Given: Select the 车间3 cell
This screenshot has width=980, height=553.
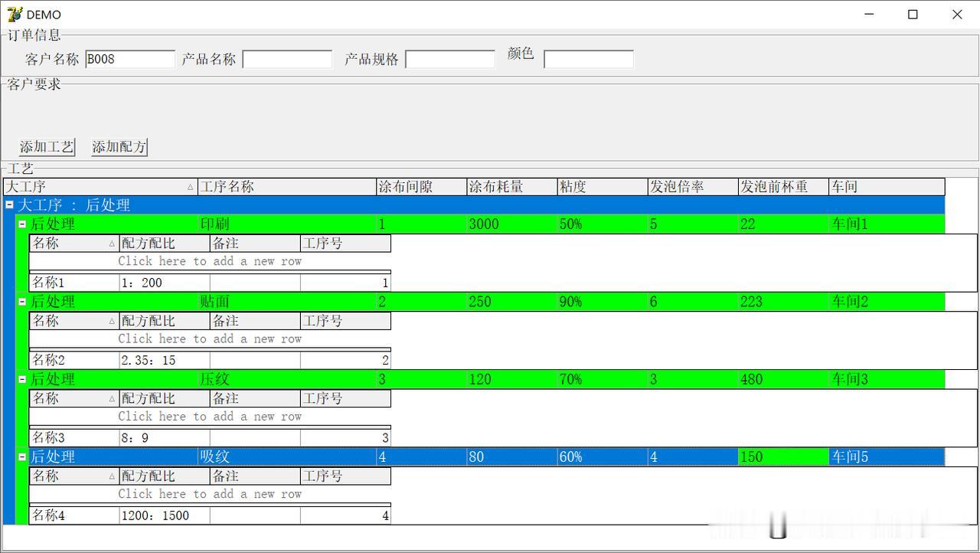Looking at the screenshot, I should click(x=887, y=379).
